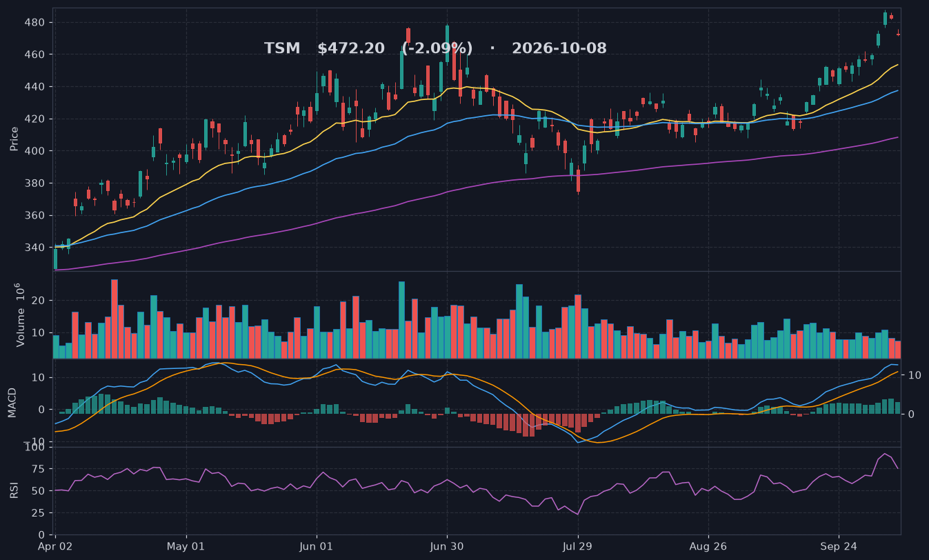Click the last candlestick on the chart
929x560 pixels.
click(898, 33)
